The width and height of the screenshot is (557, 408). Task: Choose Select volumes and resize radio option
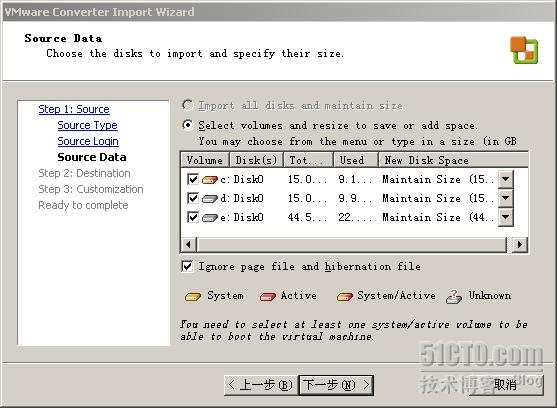[187, 125]
